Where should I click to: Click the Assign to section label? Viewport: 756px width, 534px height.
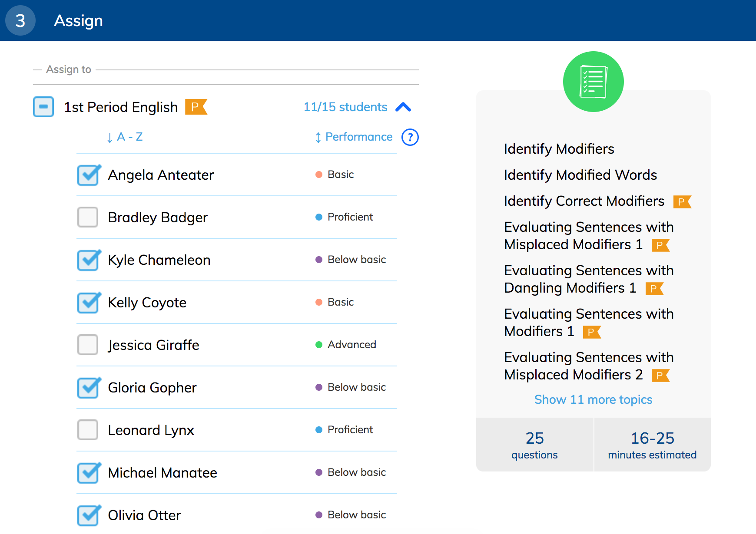pyautogui.click(x=69, y=69)
